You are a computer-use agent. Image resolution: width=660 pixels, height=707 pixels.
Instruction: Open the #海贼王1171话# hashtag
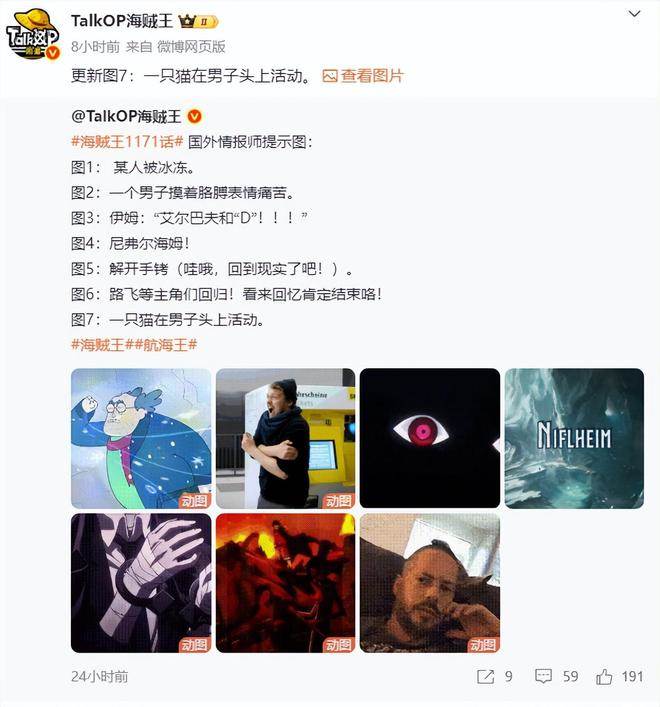(x=127, y=142)
